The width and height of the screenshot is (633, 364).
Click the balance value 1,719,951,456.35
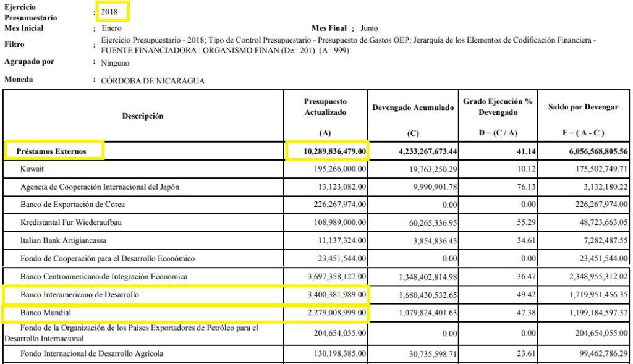tap(598, 295)
